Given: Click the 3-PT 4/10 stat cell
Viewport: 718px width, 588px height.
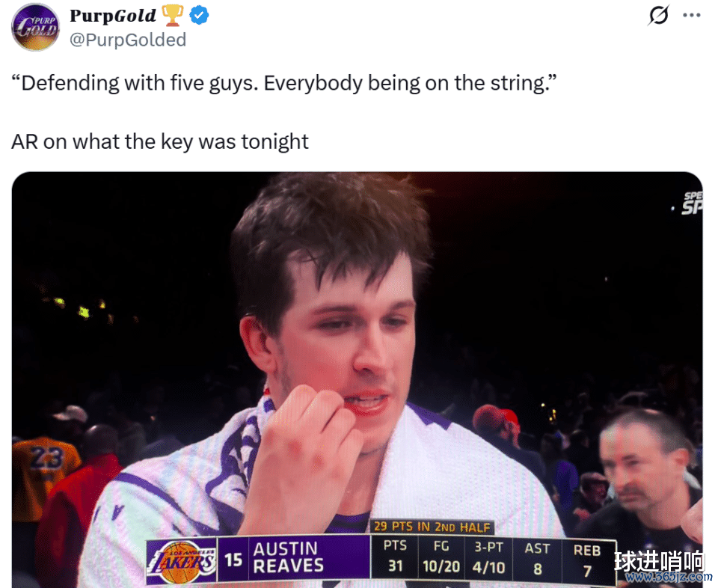Looking at the screenshot, I should 488,557.
